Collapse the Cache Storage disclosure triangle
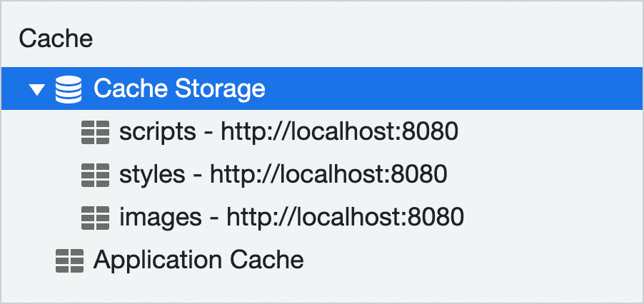 [x=37, y=90]
